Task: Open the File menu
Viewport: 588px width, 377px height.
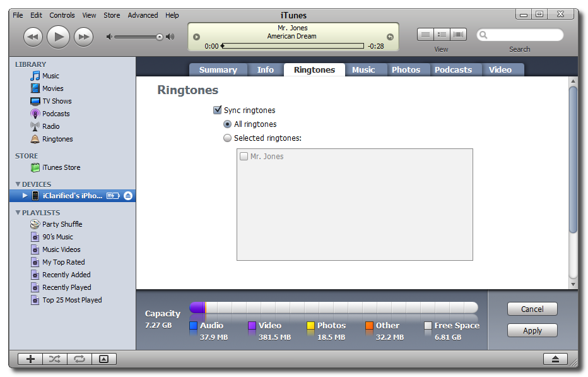Action: coord(18,15)
